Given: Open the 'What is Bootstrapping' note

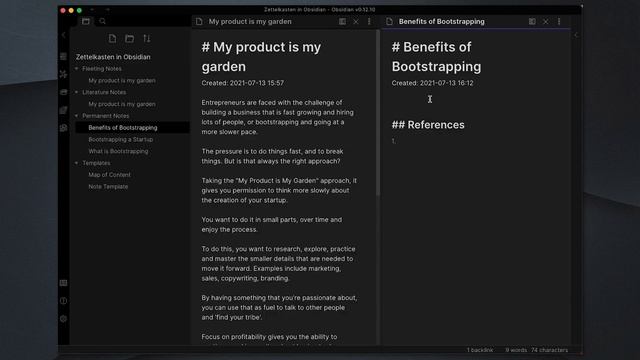Looking at the screenshot, I should click(118, 151).
